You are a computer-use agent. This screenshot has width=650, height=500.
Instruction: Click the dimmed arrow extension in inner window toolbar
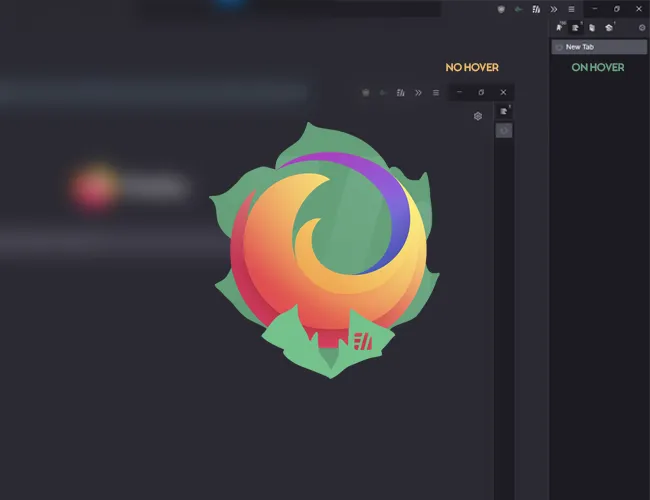tap(383, 92)
